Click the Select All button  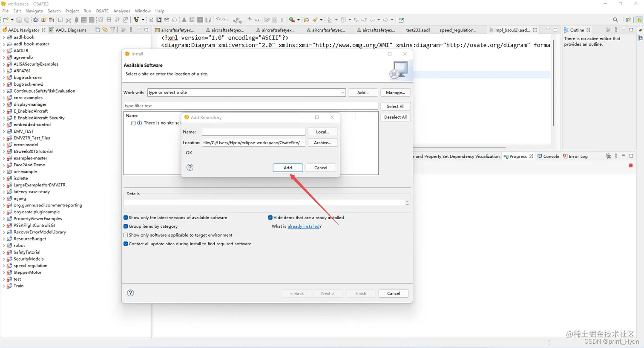pyautogui.click(x=395, y=106)
